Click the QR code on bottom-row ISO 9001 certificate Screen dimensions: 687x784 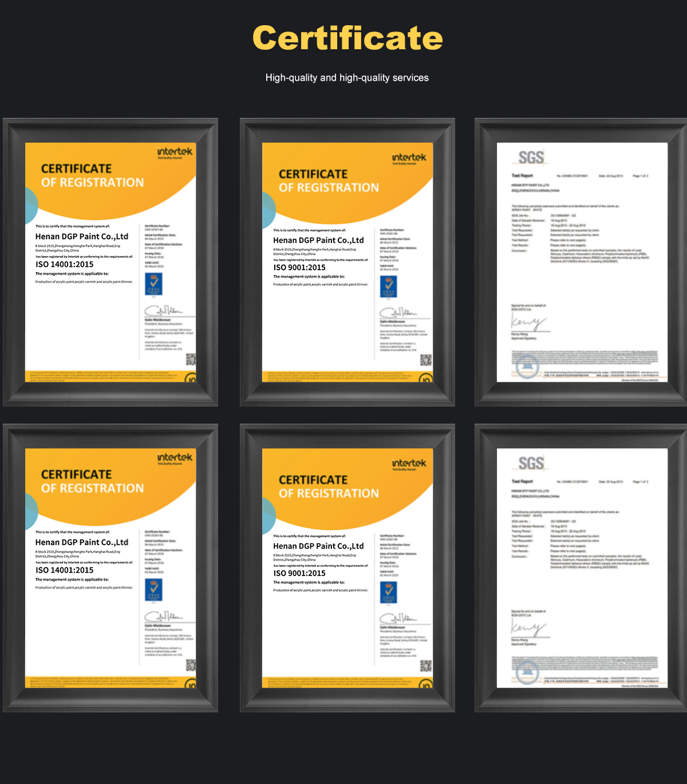coord(426,666)
